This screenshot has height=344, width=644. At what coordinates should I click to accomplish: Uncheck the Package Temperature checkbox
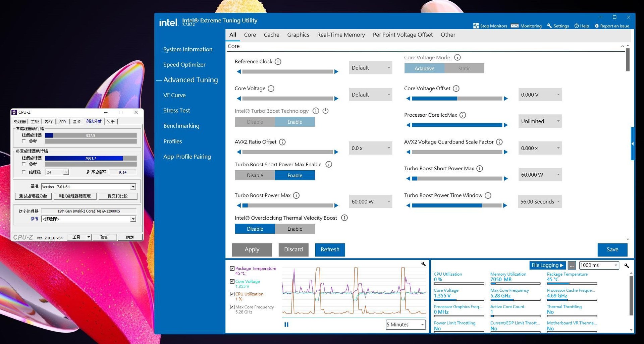tap(232, 269)
